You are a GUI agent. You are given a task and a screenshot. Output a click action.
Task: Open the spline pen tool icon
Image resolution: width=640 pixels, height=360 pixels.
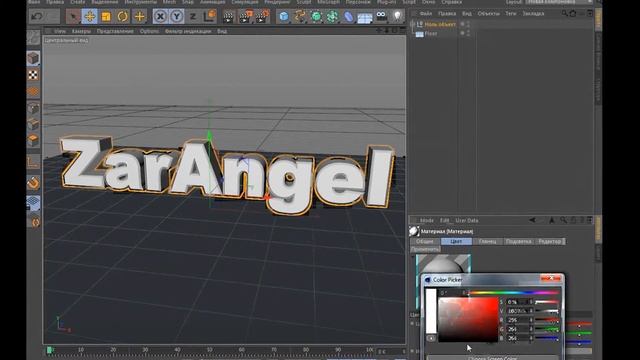pos(300,17)
